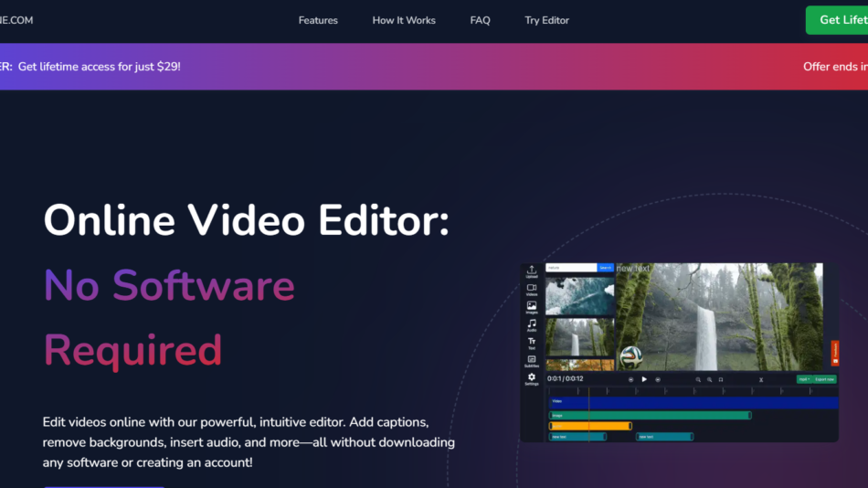
Task: Click the timeline zoom-out magnifier icon
Action: pyautogui.click(x=698, y=379)
